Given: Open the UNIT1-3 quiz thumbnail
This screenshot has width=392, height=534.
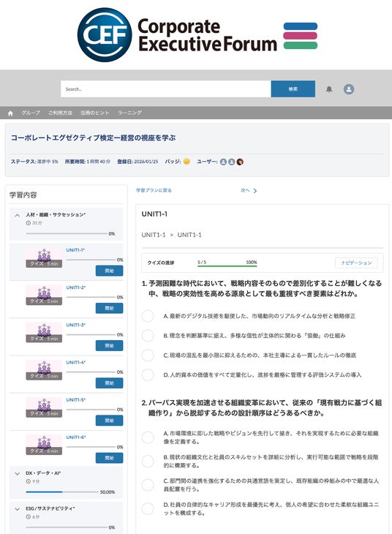Looking at the screenshot, I should (44, 332).
